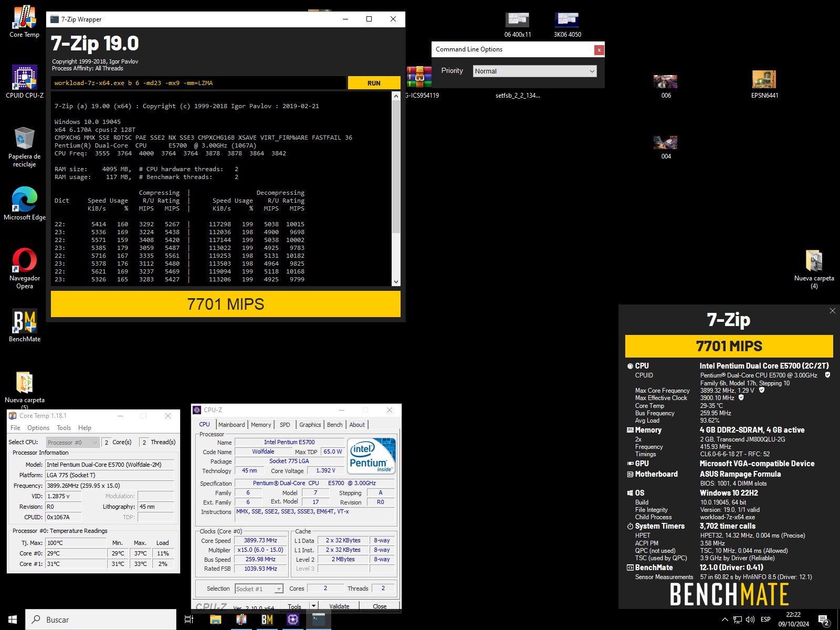
Task: Click the Close button in CPU-Z
Action: (x=380, y=606)
